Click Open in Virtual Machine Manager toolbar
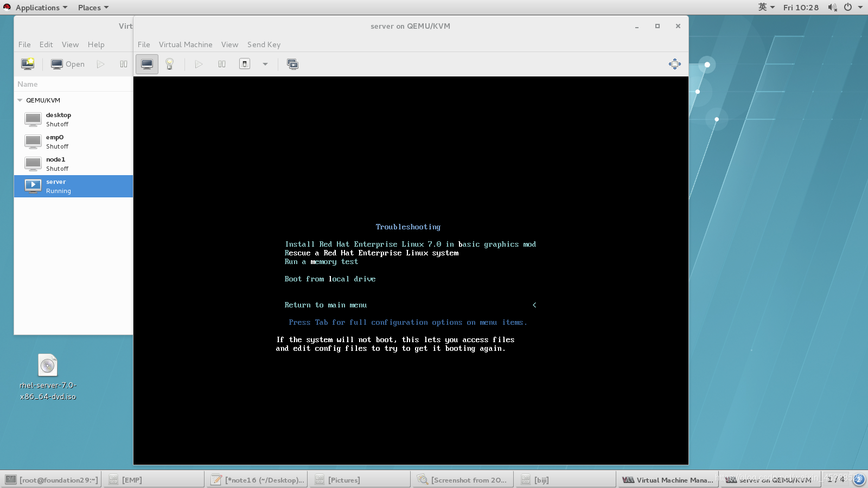The width and height of the screenshot is (868, 488). [x=68, y=64]
